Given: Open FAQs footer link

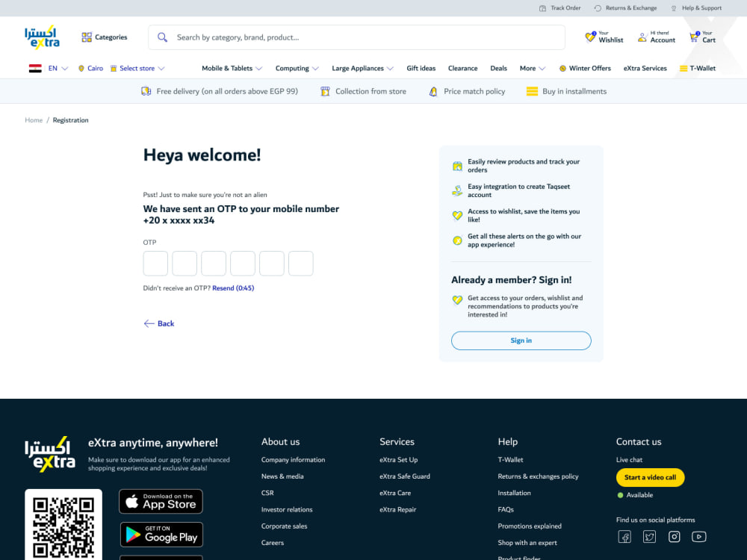Looking at the screenshot, I should coord(506,509).
